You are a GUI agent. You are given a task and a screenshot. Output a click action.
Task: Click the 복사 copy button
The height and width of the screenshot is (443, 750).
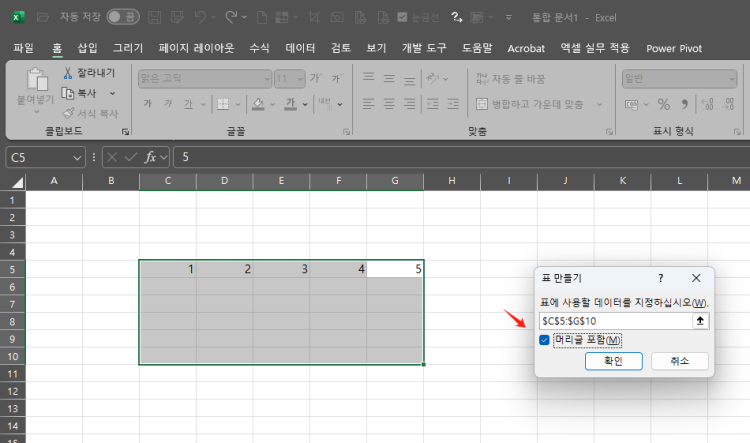coord(79,93)
